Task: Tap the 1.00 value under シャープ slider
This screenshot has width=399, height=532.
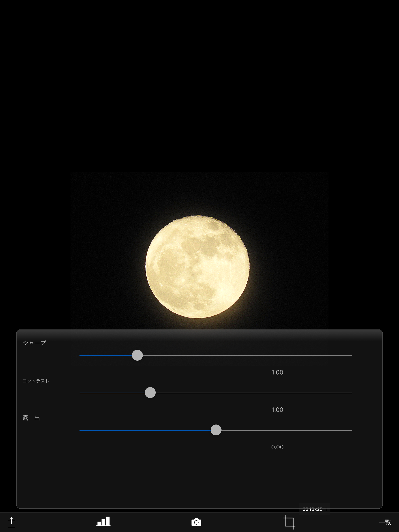Action: tap(277, 372)
